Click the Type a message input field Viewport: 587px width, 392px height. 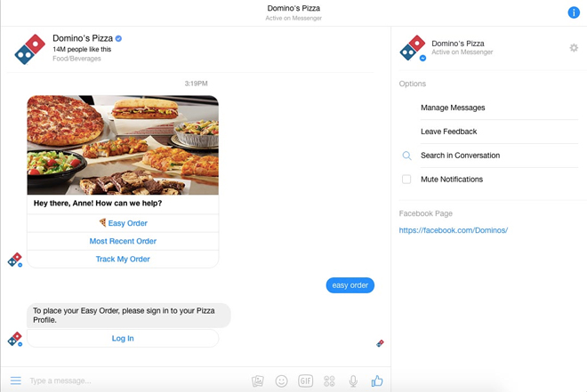tap(137, 380)
